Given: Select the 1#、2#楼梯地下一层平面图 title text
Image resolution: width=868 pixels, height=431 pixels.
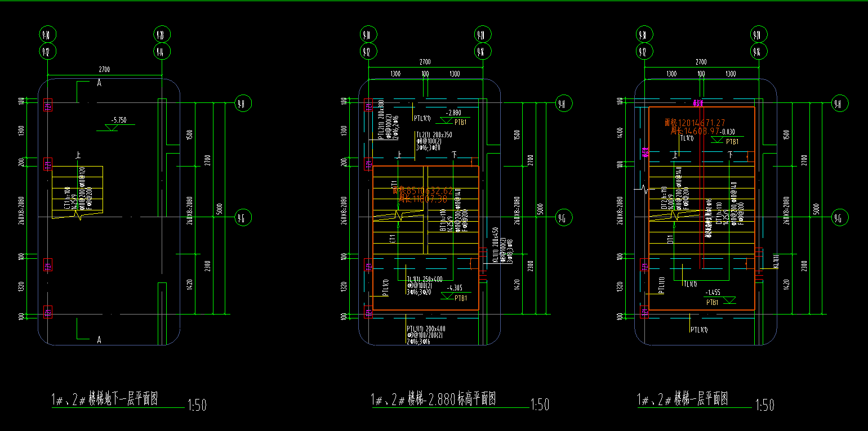Looking at the screenshot, I should (105, 399).
